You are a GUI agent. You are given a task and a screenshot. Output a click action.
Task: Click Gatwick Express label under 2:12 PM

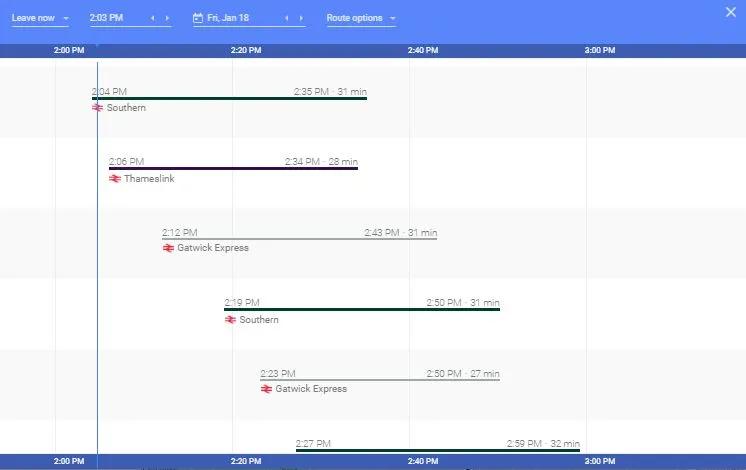coord(213,248)
